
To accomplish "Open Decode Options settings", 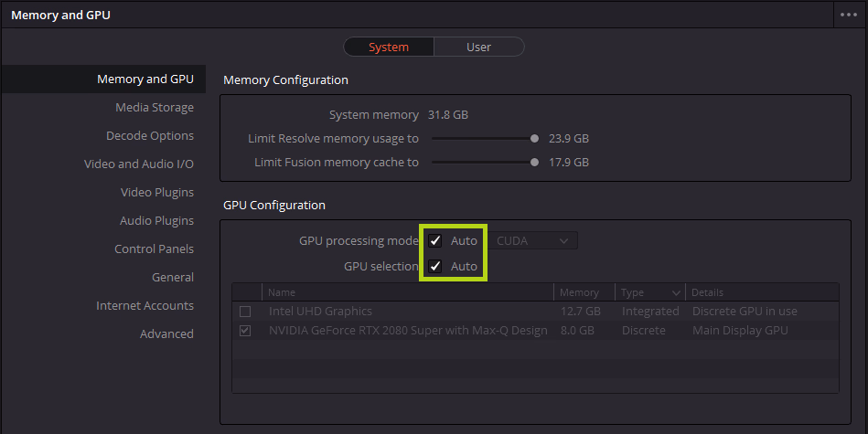I will pos(150,135).
